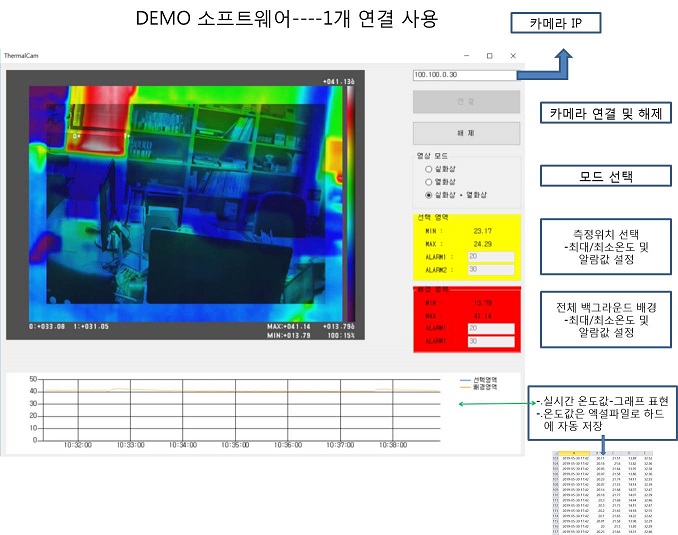678x535 pixels.
Task: Maximize the ThermalCam window
Action: pos(489,55)
